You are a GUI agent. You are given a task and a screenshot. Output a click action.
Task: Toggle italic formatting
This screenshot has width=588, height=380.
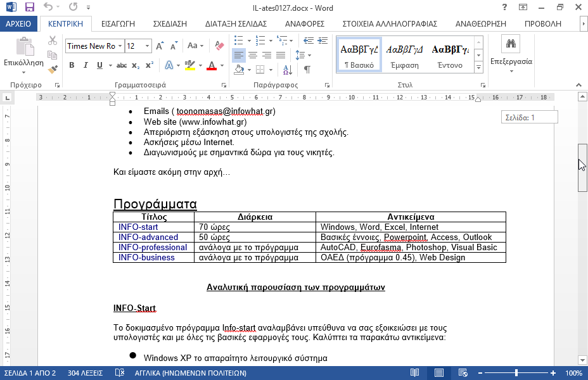point(86,66)
